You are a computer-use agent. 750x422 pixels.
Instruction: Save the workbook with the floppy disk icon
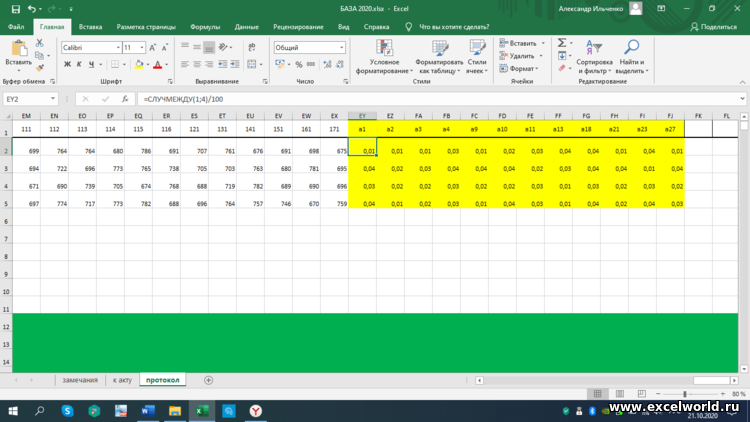point(15,9)
